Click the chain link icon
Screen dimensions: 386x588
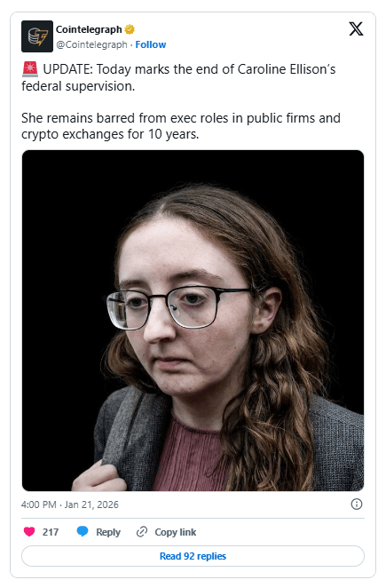click(x=142, y=532)
